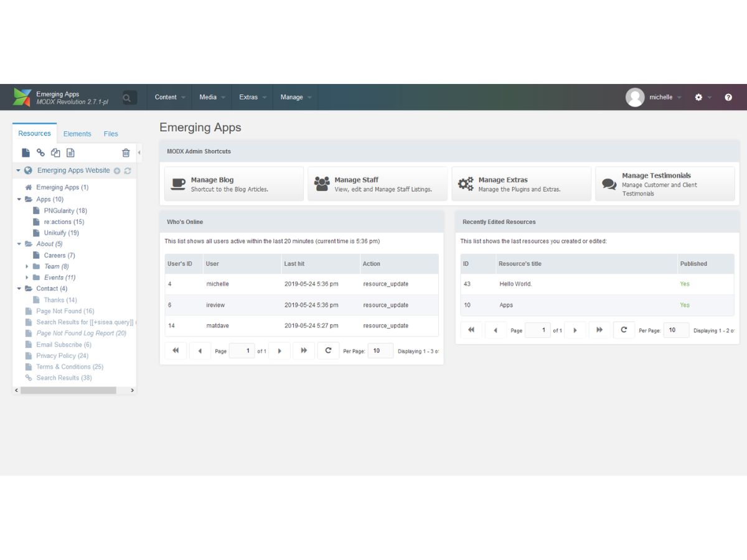
Task: Create a new symlink from the tree toolbar
Action: click(x=55, y=152)
